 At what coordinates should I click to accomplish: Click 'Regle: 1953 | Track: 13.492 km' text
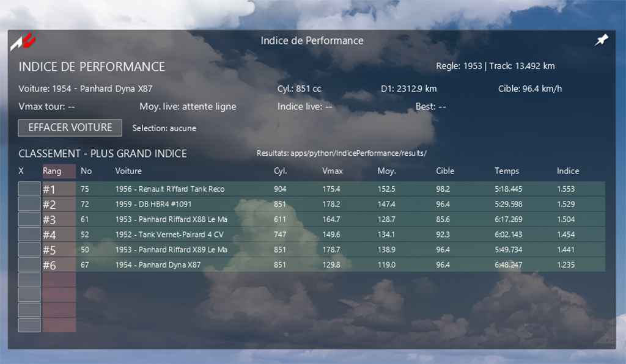coord(495,66)
